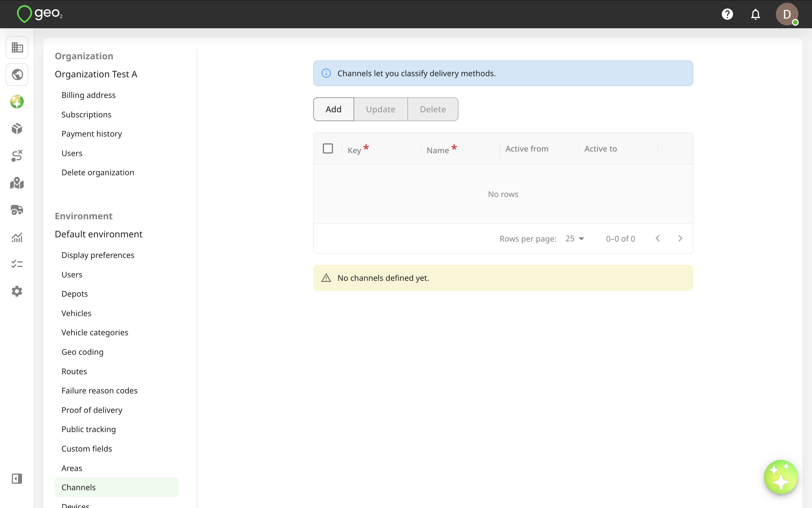Select the Channels menu item
Image resolution: width=812 pixels, height=508 pixels.
tap(116, 487)
